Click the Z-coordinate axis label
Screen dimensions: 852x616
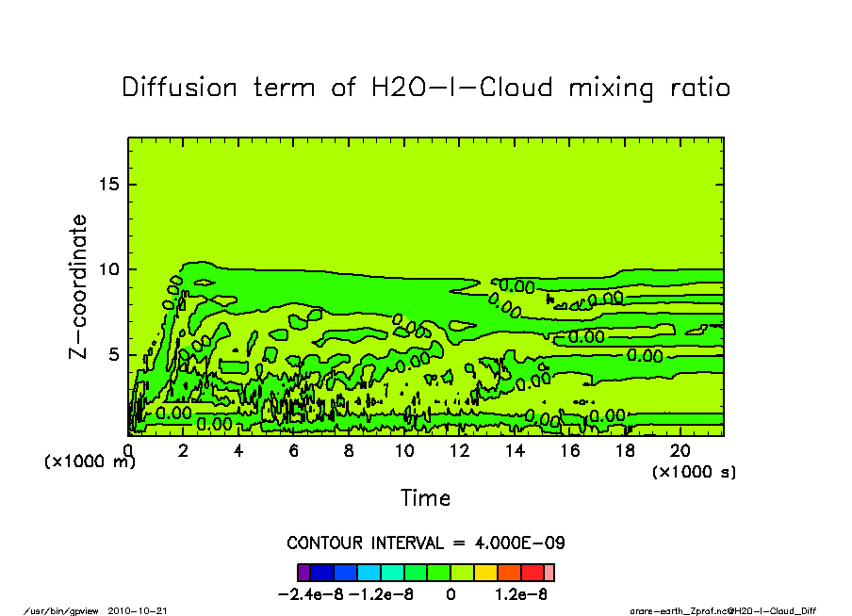point(79,286)
